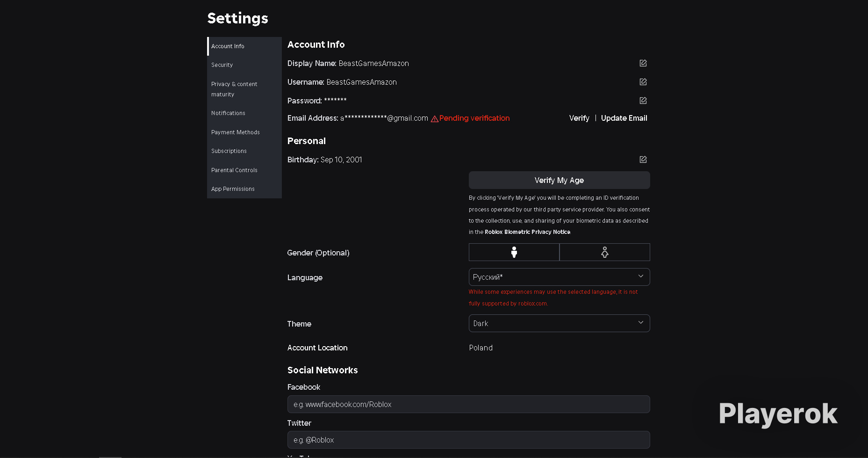Open the Notifications settings tab
868x458 pixels.
(244, 113)
